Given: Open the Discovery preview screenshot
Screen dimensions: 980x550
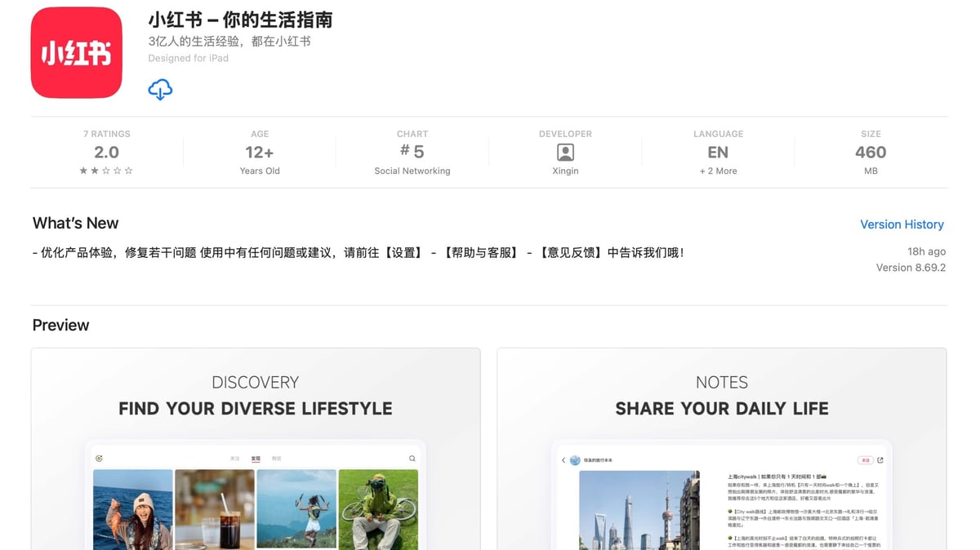Looking at the screenshot, I should 256,449.
